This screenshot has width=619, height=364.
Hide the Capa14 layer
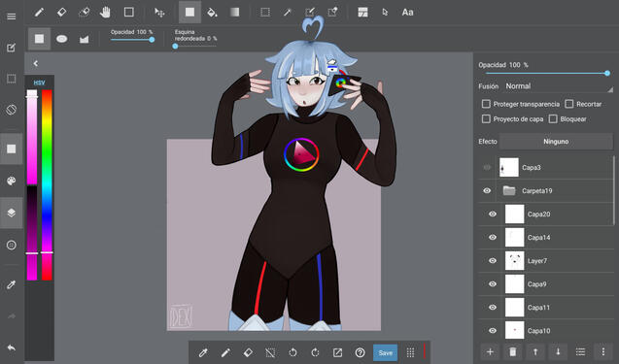493,237
